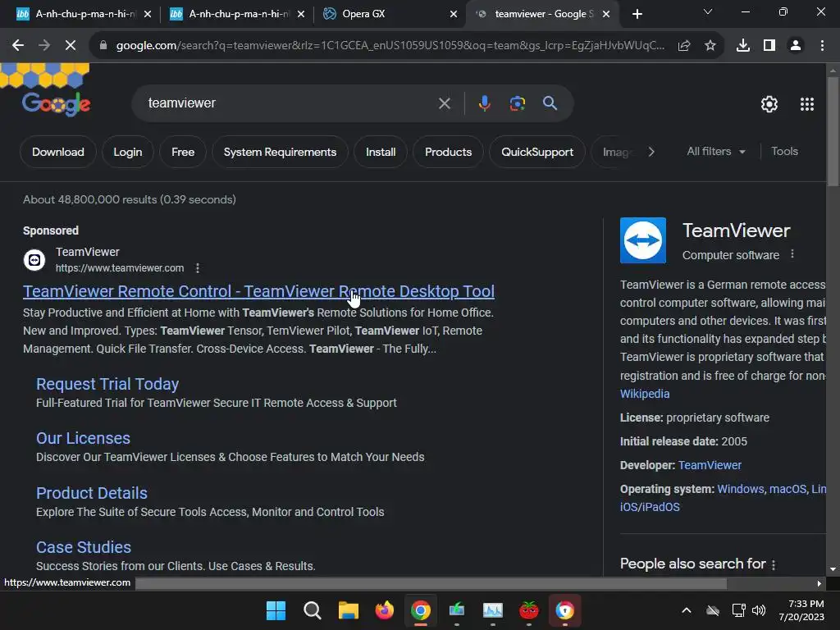Expand the All filters dropdown
The image size is (840, 630).
[x=716, y=152]
